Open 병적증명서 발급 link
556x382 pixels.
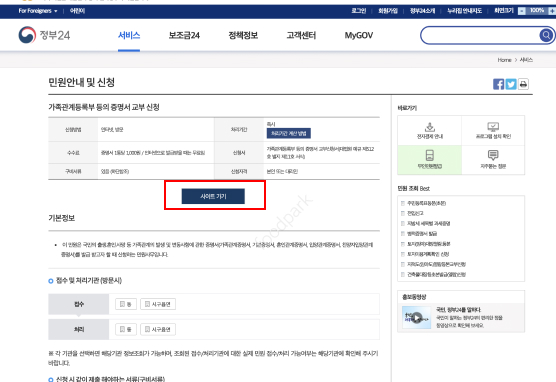pos(422,234)
